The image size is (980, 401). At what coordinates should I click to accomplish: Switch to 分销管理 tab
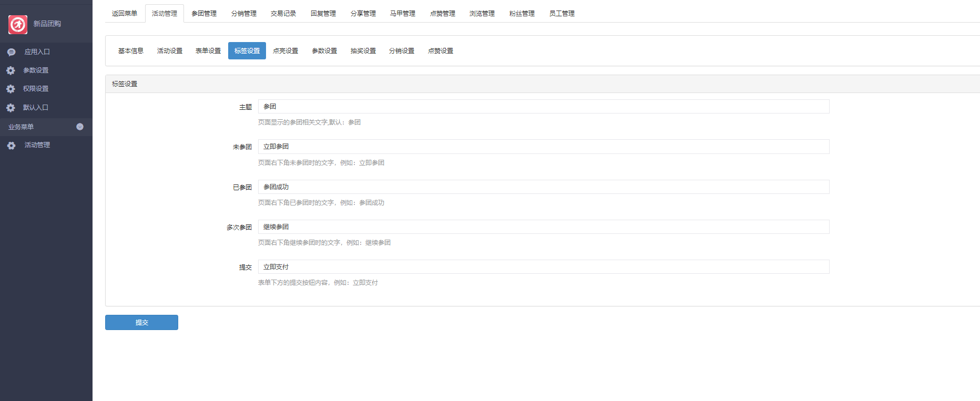coord(244,14)
